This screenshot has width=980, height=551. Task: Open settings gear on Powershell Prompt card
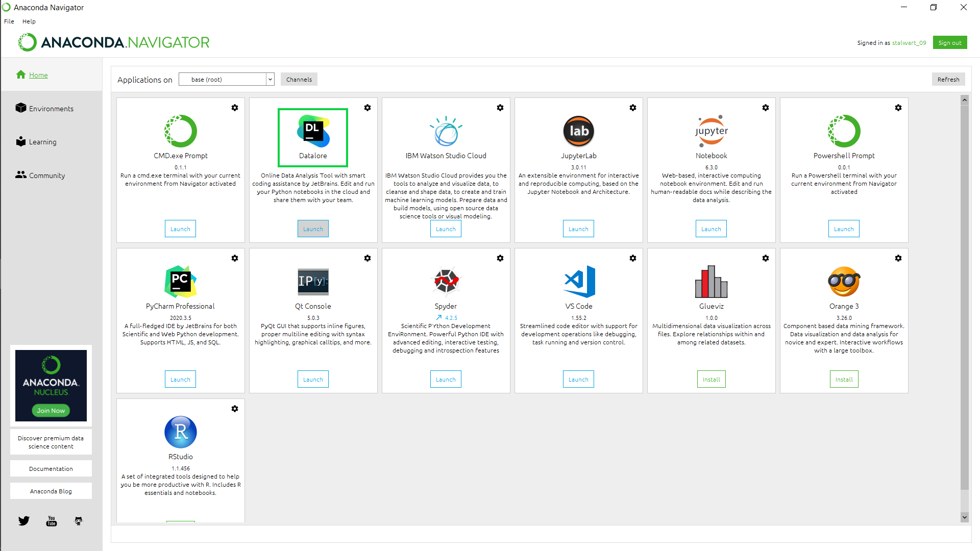pos(898,108)
